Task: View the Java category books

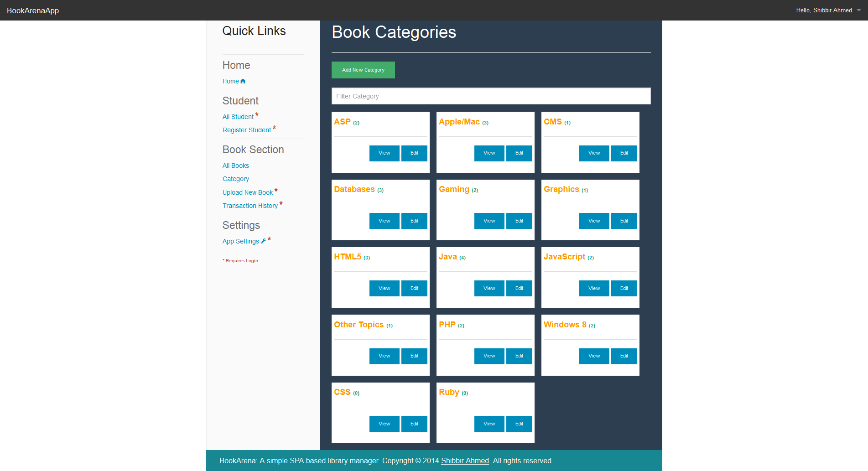Action: 489,288
